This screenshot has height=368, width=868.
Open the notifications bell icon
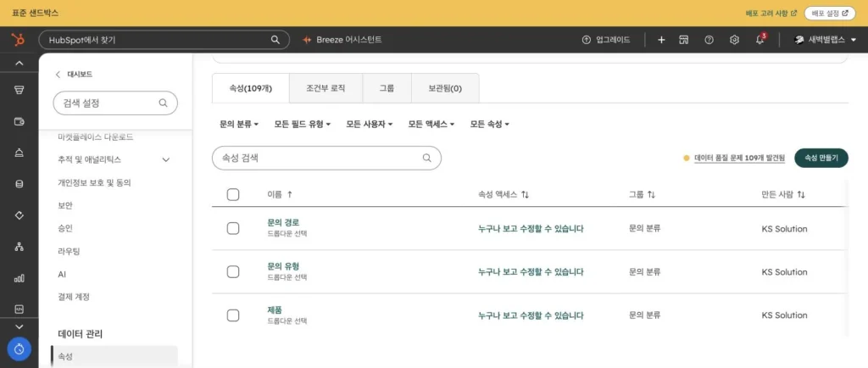click(x=760, y=40)
